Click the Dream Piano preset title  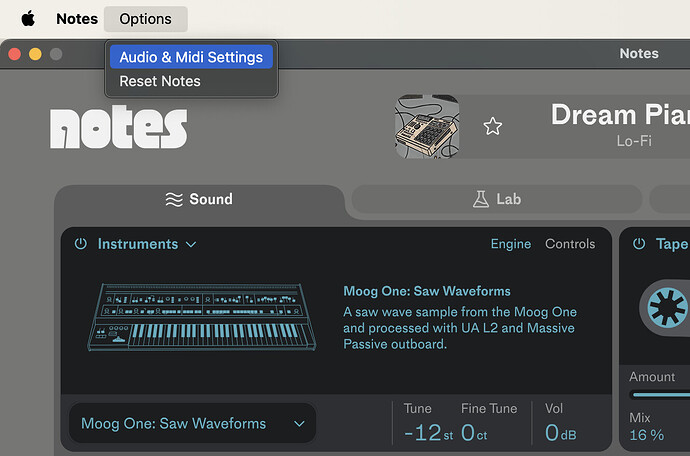coord(620,115)
